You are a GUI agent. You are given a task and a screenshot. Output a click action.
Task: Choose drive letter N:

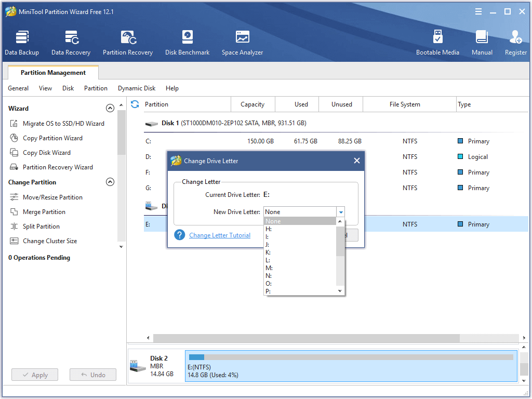coord(300,276)
